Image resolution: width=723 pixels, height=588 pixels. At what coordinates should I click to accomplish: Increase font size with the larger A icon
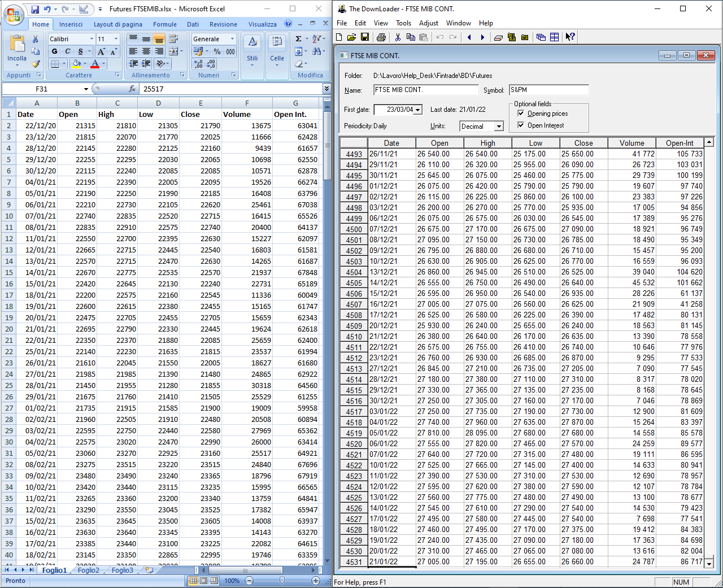pos(102,51)
